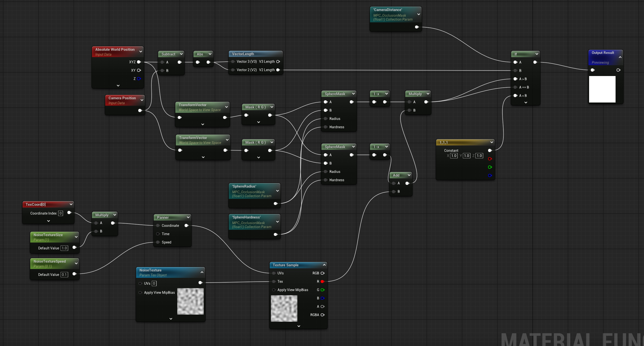Click the TexCoord Coordinate Index field
The height and width of the screenshot is (346, 644).
point(61,213)
